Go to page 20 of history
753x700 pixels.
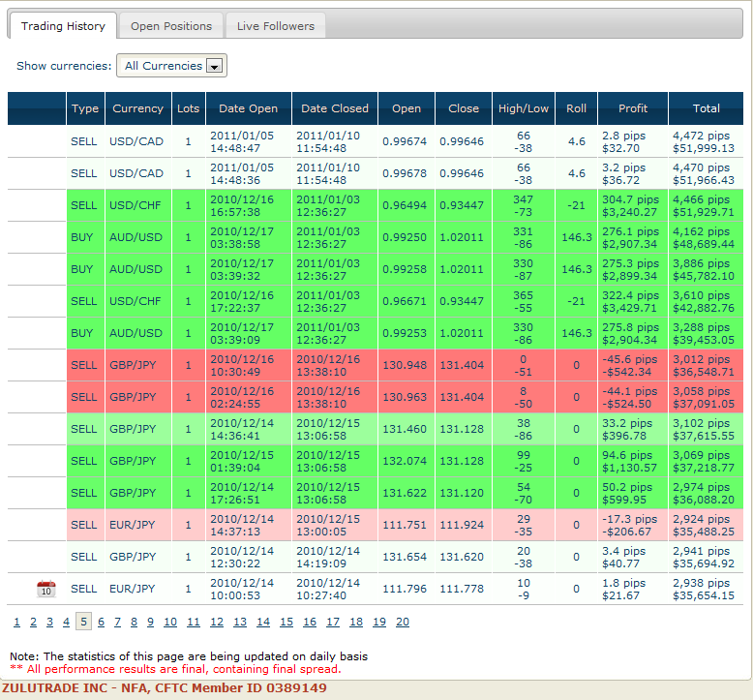coord(403,622)
